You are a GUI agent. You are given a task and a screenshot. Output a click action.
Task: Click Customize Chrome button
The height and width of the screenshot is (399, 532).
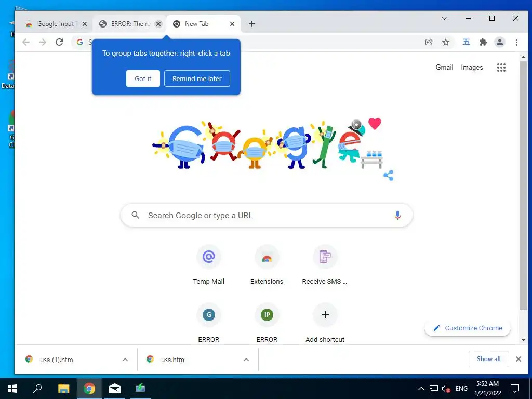[x=468, y=328]
